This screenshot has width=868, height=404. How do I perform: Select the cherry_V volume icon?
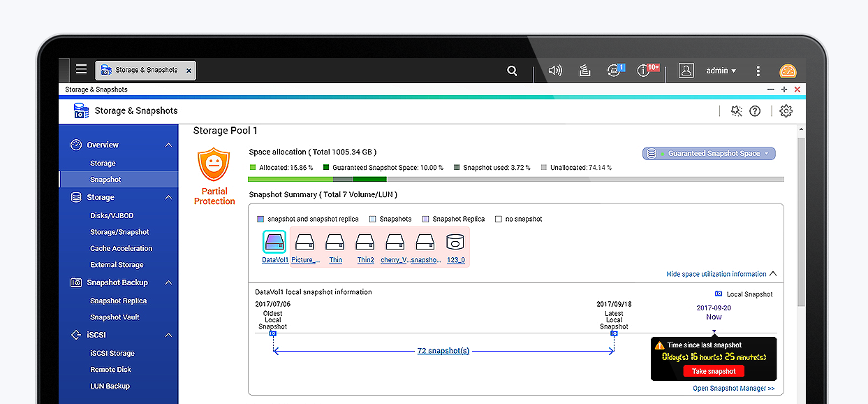395,242
